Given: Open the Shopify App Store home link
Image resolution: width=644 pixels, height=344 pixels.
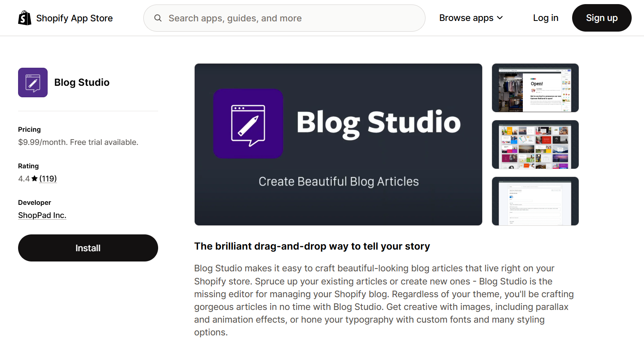Looking at the screenshot, I should tap(66, 18).
